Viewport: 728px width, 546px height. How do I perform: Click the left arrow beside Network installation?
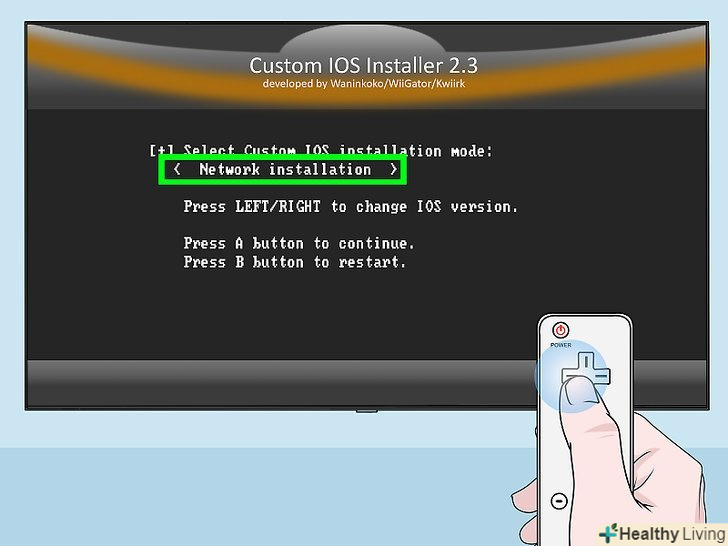pyautogui.click(x=176, y=169)
